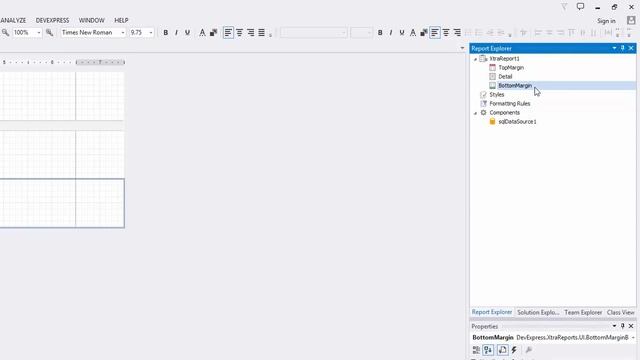The height and width of the screenshot is (360, 640).
Task: Click the Zoom Out magnifier icon
Action: click(x=5, y=32)
